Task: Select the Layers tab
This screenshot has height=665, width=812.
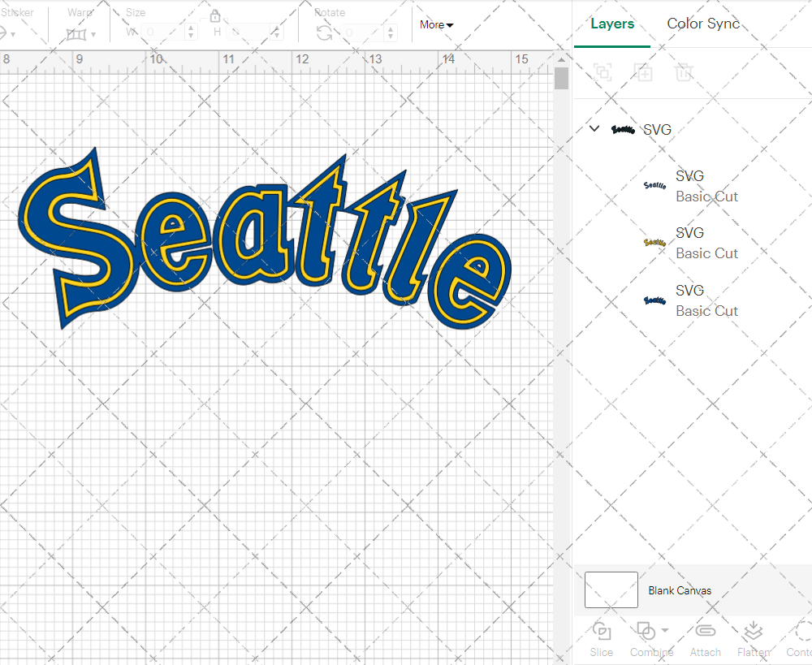Action: point(612,24)
